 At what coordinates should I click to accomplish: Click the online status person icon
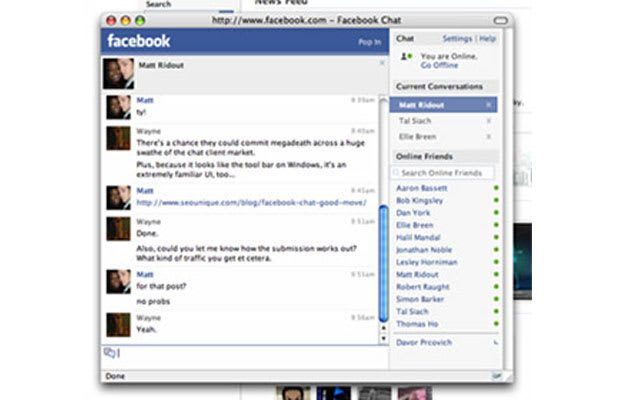tap(406, 57)
